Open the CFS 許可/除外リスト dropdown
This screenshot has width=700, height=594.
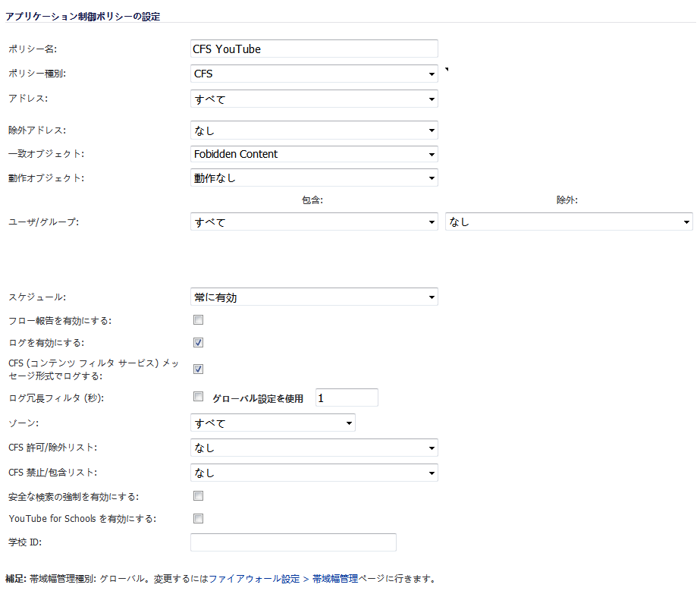click(x=314, y=448)
